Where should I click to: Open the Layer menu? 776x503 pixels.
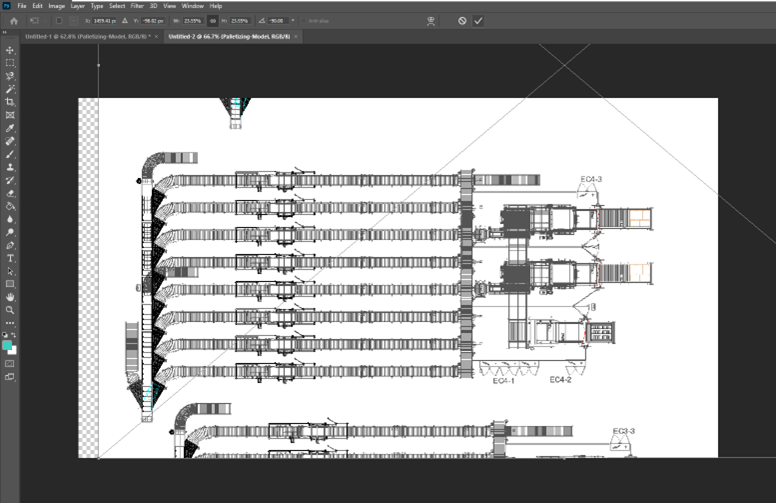[x=78, y=6]
